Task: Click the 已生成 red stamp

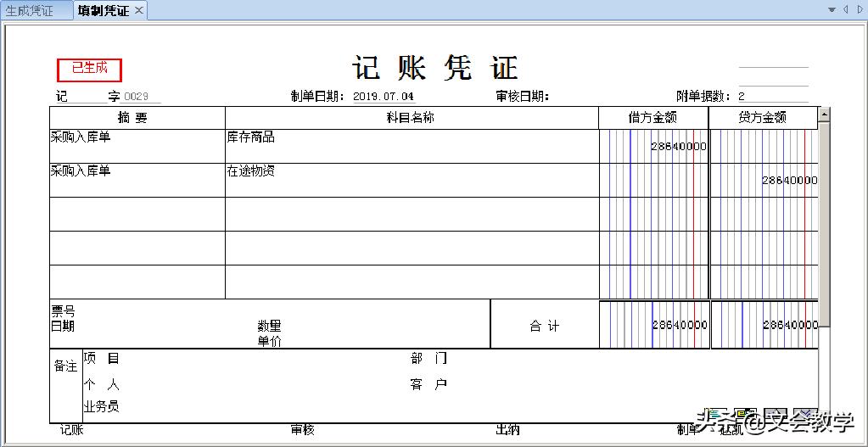Action: pos(89,70)
